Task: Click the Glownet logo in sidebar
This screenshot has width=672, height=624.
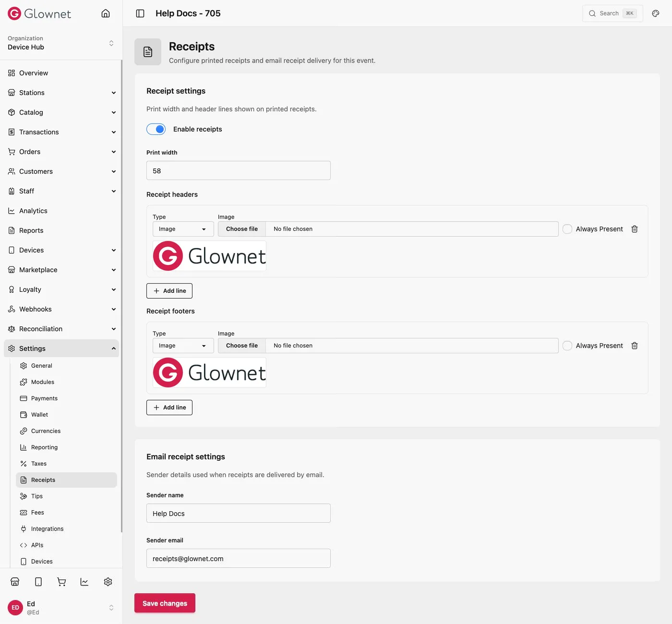Action: coord(39,13)
